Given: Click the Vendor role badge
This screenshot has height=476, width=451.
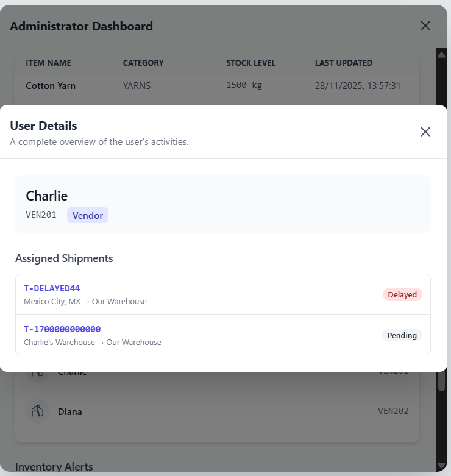Looking at the screenshot, I should [88, 215].
